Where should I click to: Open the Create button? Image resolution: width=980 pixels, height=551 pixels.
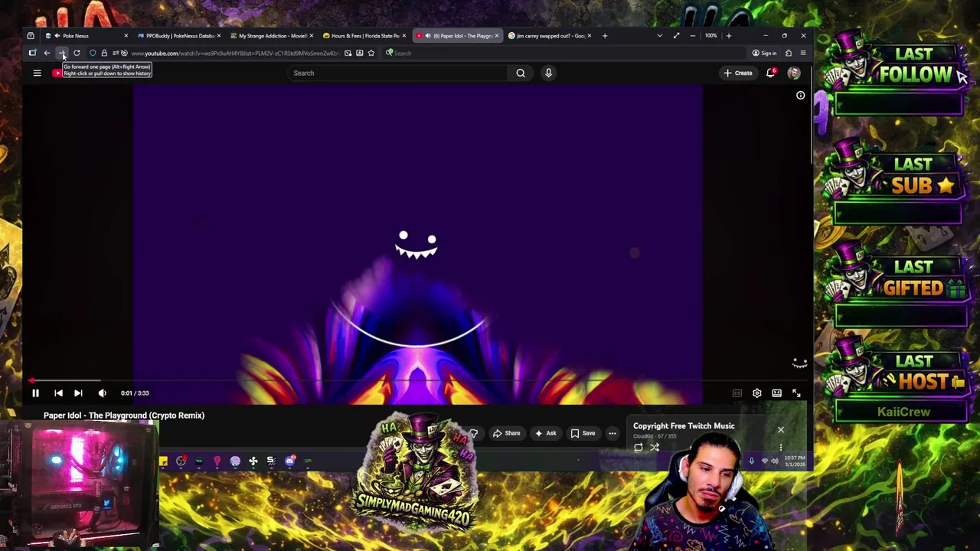(738, 73)
